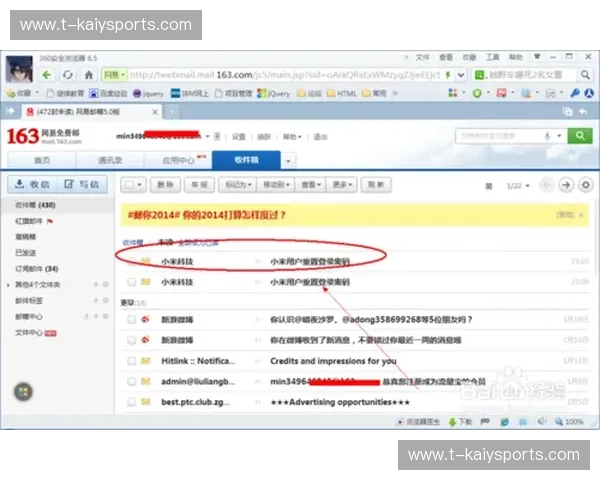Click the 收信 receive mail button
The height and width of the screenshot is (480, 600).
click(x=33, y=184)
